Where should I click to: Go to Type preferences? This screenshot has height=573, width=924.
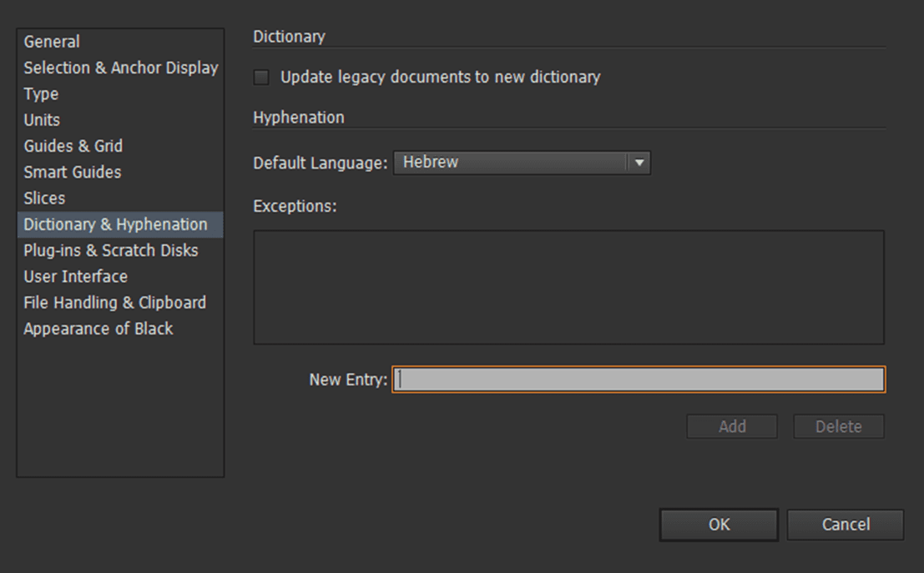[x=41, y=94]
